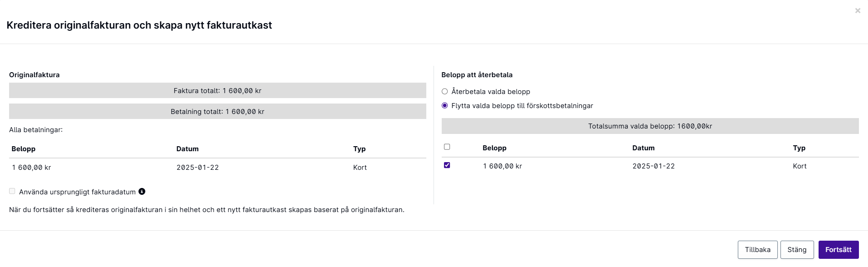This screenshot has width=868, height=267.
Task: Tick the Använda ursprungligt fakturadatum checkbox
Action: point(12,191)
